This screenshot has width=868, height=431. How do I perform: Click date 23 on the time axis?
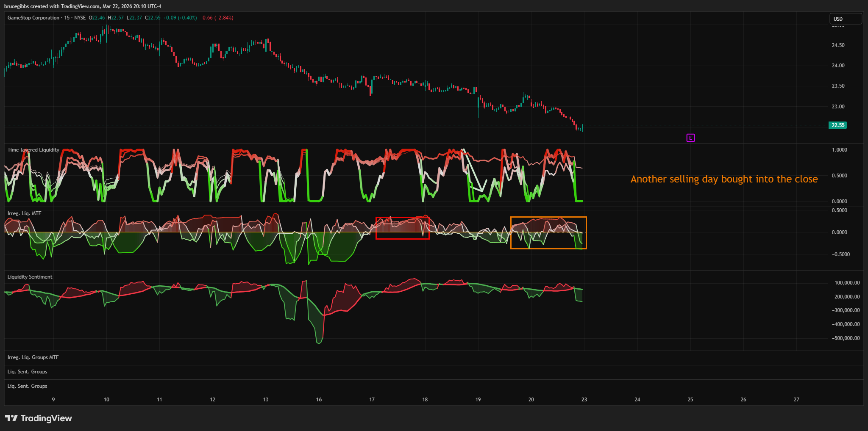(584, 400)
